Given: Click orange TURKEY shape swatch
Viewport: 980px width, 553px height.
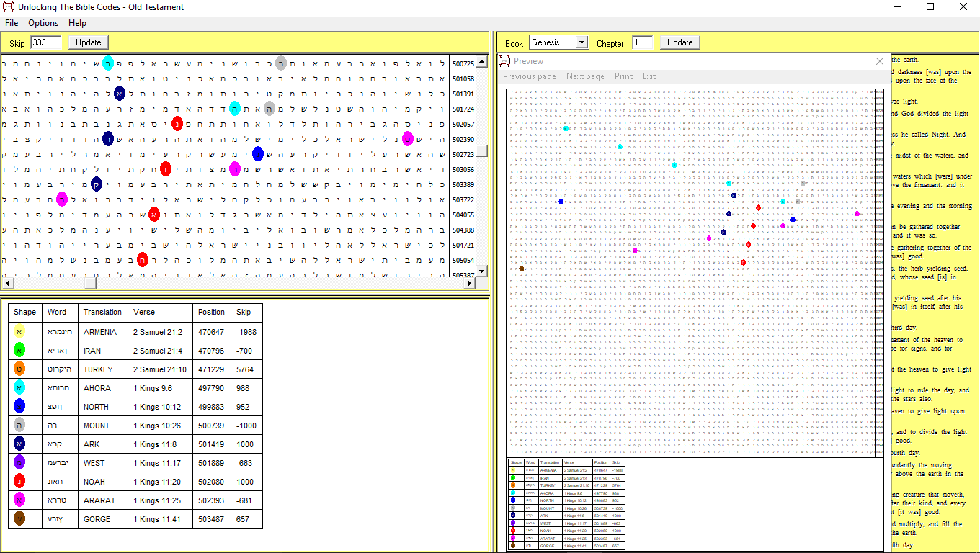Looking at the screenshot, I should click(19, 369).
